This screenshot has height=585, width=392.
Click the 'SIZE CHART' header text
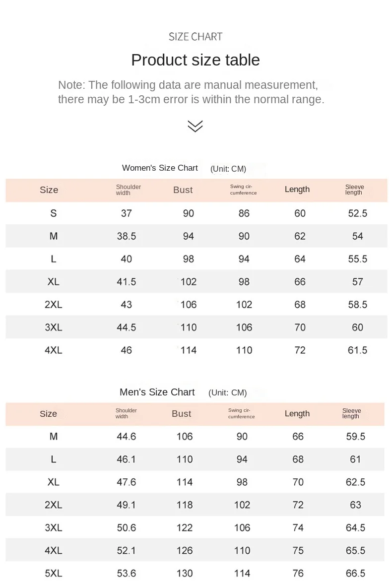point(196,36)
